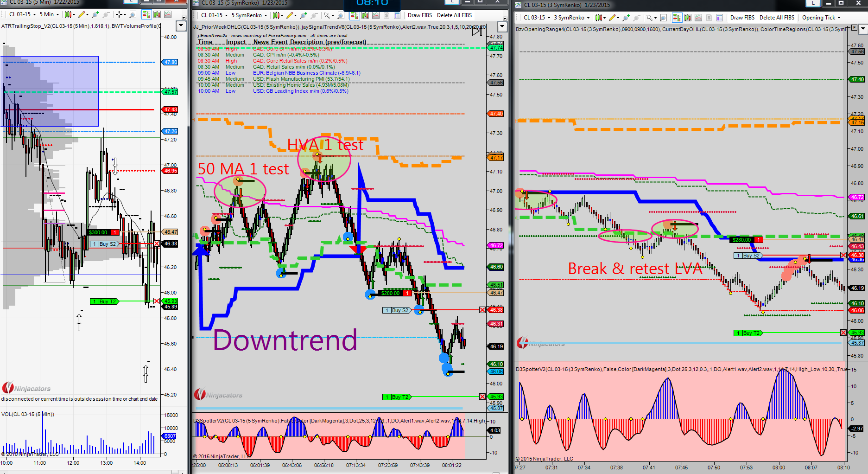
Task: Click Draw FIBS in 3 SymRenko chart
Action: click(x=742, y=18)
